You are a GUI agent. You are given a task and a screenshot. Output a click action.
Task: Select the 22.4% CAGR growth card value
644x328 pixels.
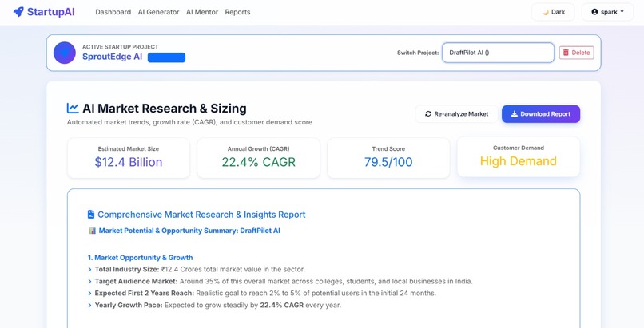[258, 162]
